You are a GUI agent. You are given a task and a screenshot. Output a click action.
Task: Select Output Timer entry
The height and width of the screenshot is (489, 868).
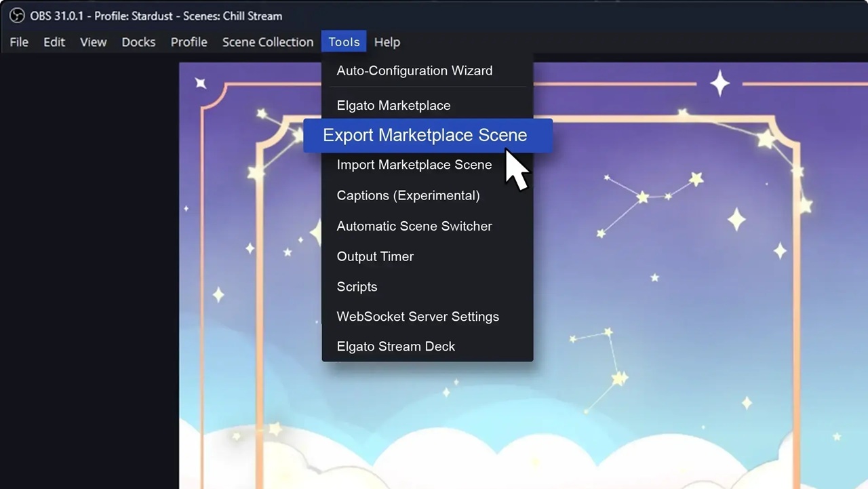(x=375, y=256)
